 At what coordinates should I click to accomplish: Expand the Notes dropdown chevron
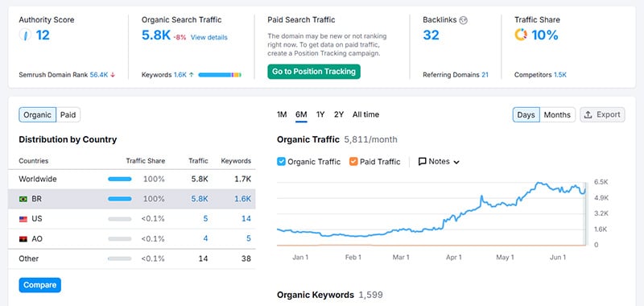[x=456, y=162]
